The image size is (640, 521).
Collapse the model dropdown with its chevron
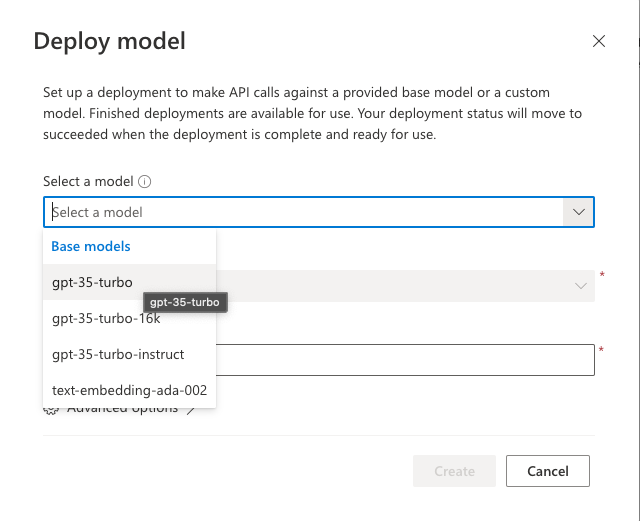(578, 212)
